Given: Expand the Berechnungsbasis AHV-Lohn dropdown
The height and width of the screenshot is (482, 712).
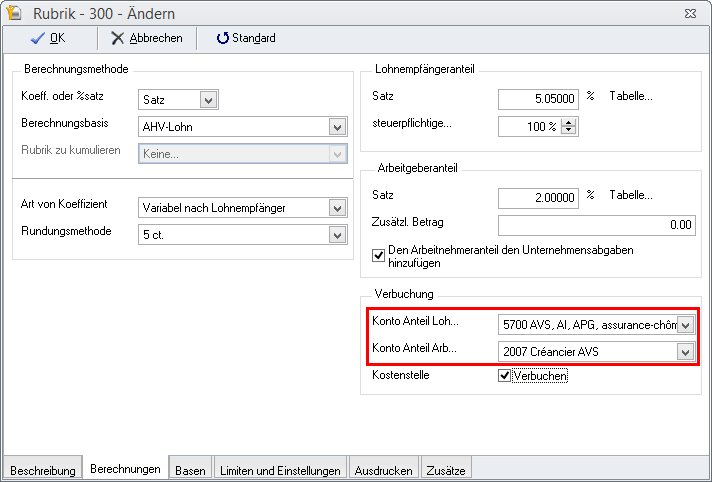Looking at the screenshot, I should (x=337, y=127).
